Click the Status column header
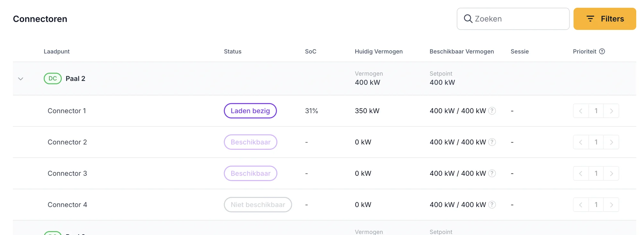The width and height of the screenshot is (644, 235). coord(233,51)
